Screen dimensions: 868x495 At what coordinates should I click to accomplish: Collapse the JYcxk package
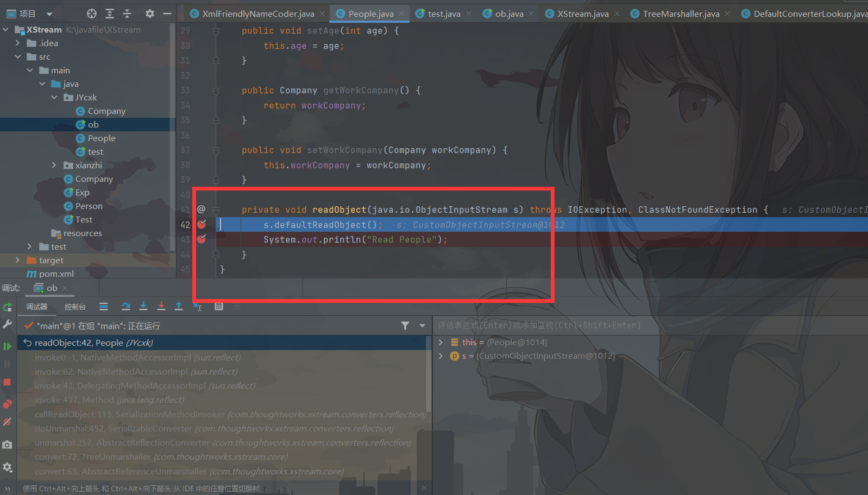pyautogui.click(x=54, y=98)
